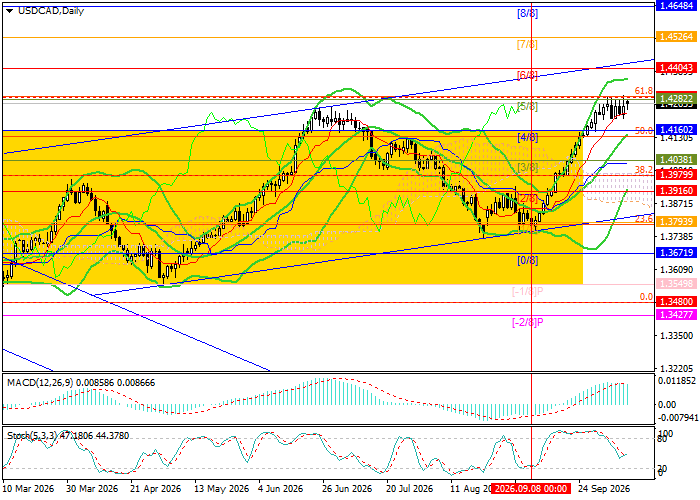700x500 pixels.
Task: Click the 23.6 Fibonacci level label
Action: coord(644,219)
